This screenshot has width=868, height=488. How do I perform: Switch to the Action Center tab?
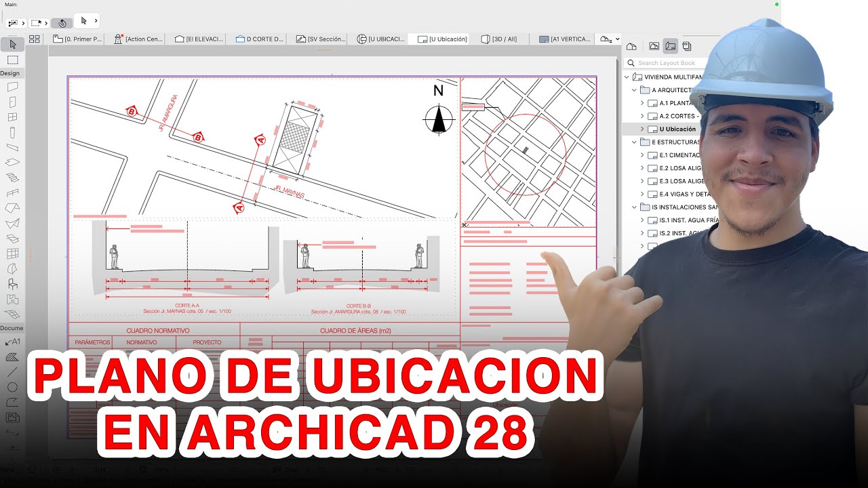tap(138, 39)
